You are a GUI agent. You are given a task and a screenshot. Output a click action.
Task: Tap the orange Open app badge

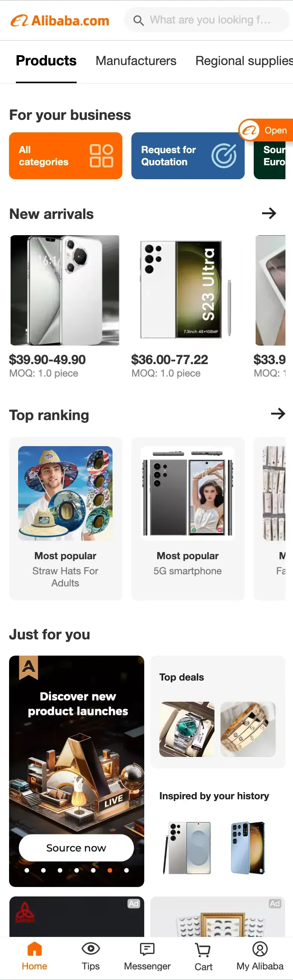coord(266,130)
